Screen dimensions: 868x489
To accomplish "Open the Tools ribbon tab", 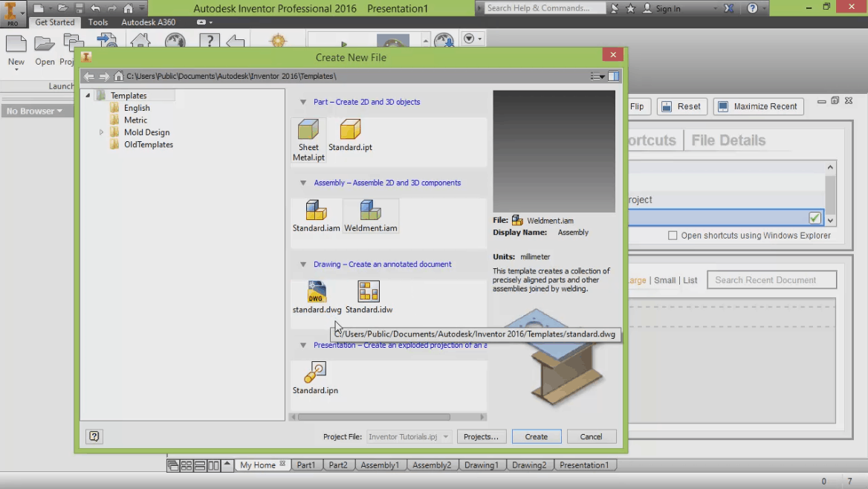I will [98, 22].
